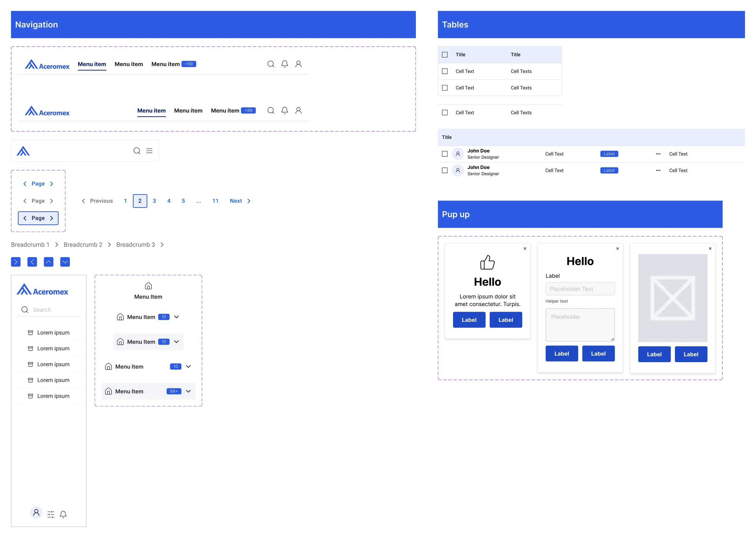Open the first Lorem ipsum sidebar entry

coord(53,333)
